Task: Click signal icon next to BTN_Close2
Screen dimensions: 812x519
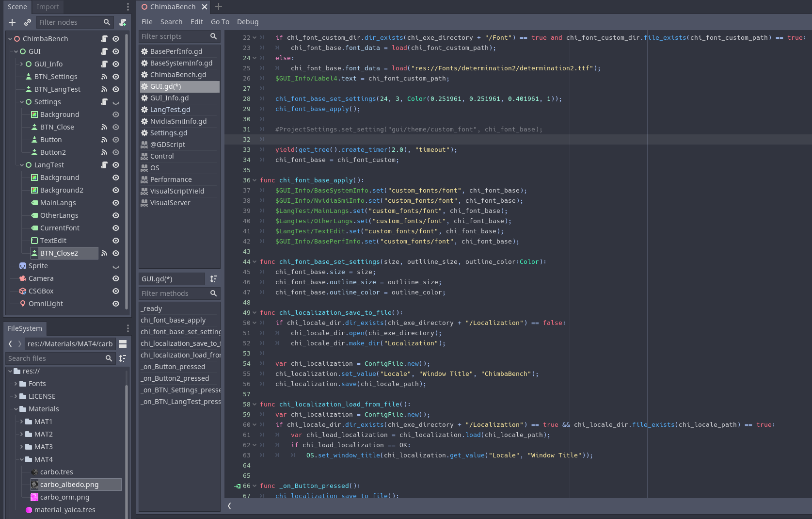Action: coord(104,253)
